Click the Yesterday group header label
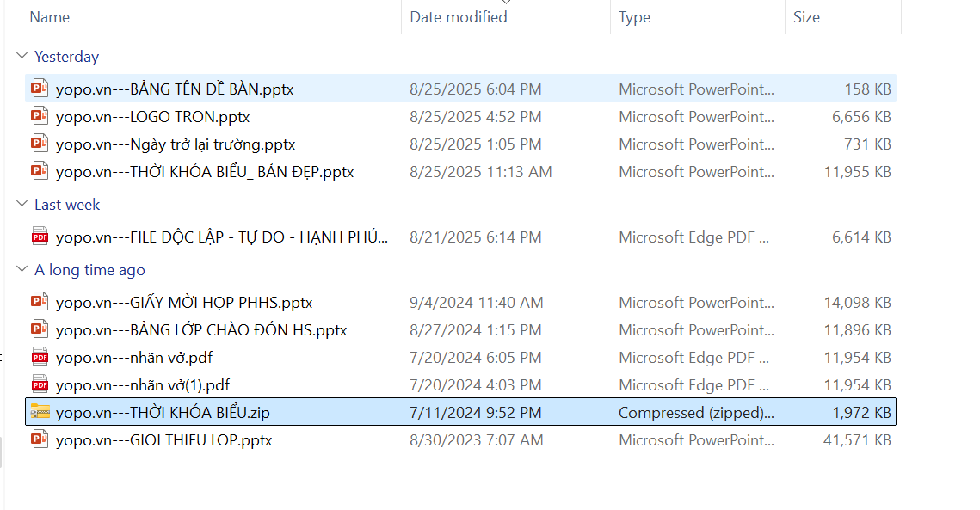The image size is (980, 510). 66,57
